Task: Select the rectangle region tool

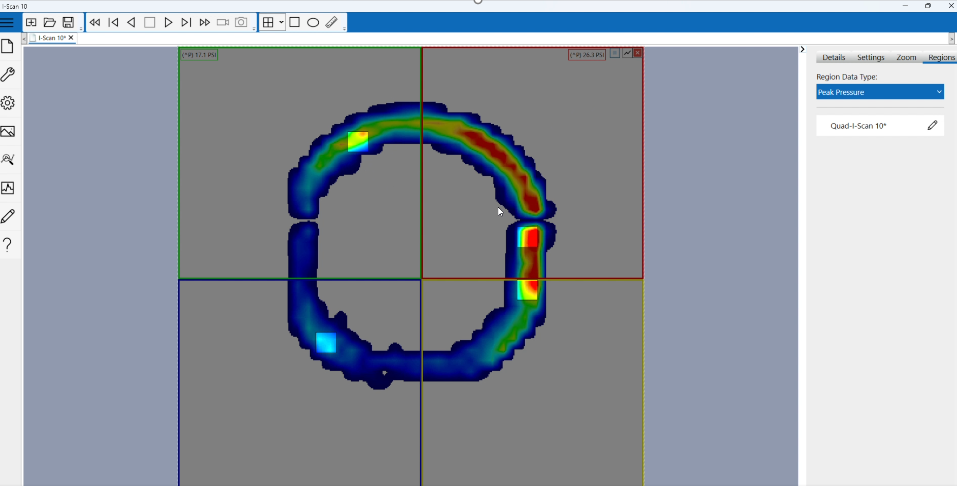Action: point(294,23)
